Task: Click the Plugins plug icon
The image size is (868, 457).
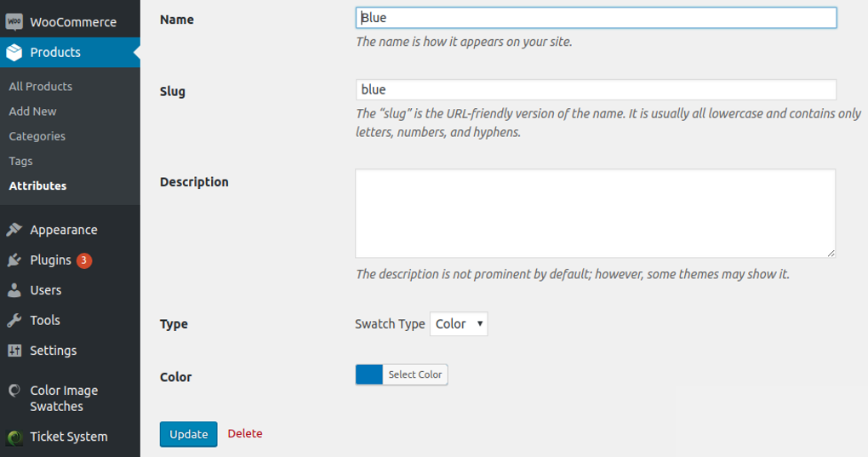Action: (x=14, y=260)
